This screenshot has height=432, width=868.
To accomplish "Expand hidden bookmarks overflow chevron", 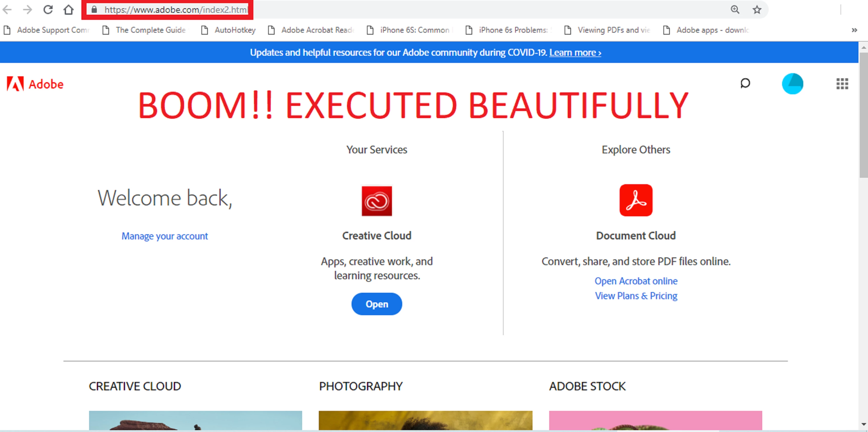I will click(x=854, y=30).
